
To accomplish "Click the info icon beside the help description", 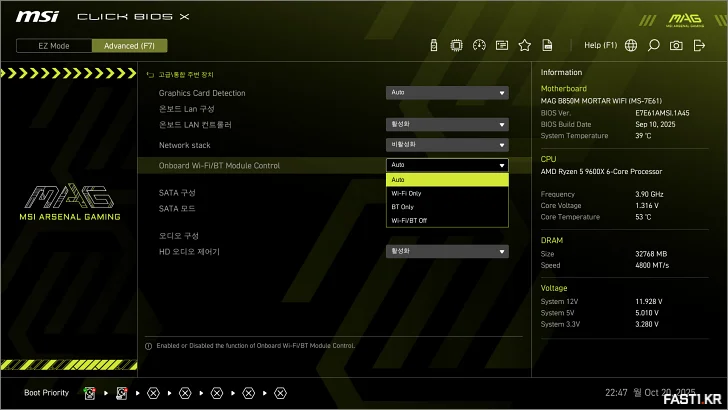I will tap(149, 346).
